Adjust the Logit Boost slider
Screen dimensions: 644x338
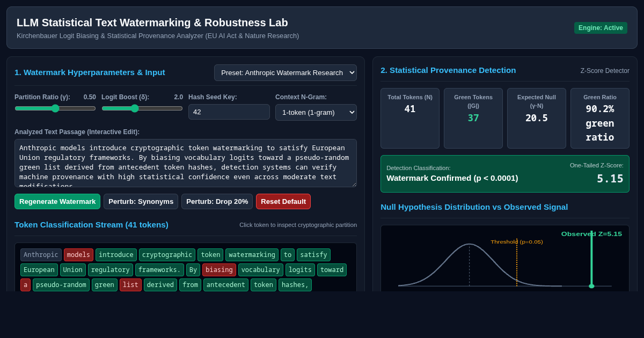point(142,108)
